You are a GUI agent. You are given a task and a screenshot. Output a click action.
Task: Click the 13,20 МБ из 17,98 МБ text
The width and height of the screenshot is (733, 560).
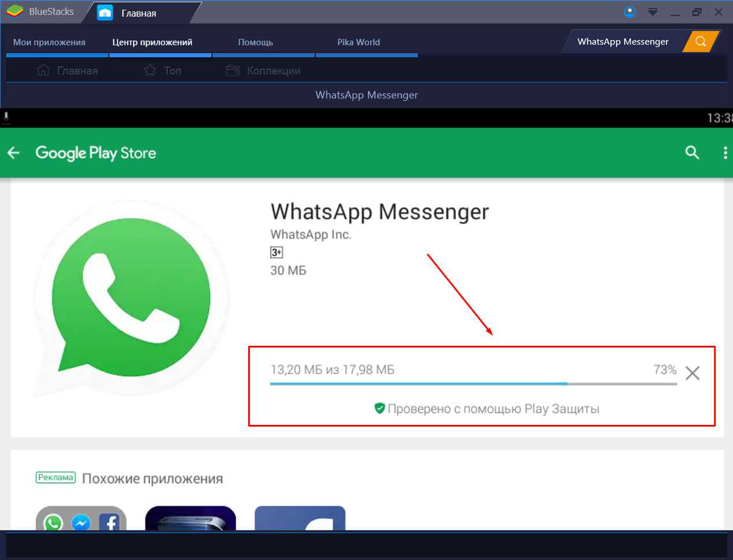(332, 369)
